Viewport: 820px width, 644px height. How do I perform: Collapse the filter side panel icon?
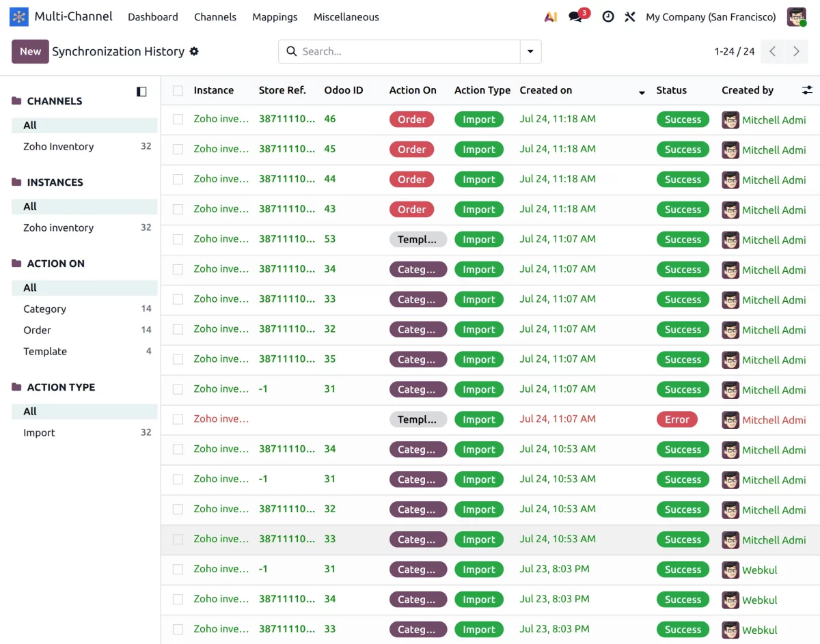click(x=141, y=92)
